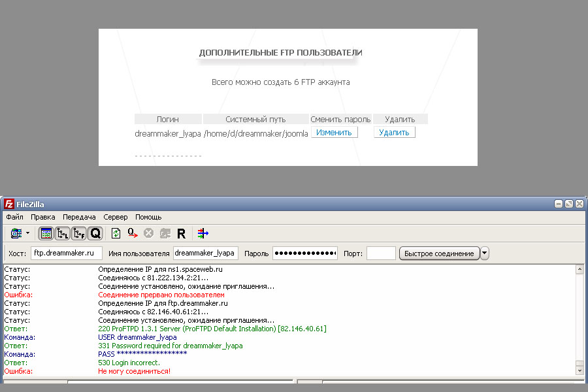
Task: Refresh the file and folder lists
Action: (x=116, y=233)
